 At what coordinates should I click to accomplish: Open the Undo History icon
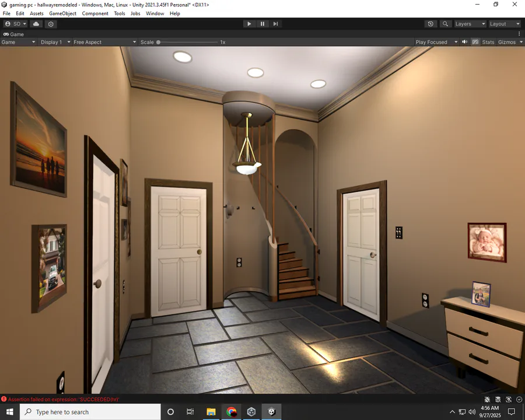[430, 24]
